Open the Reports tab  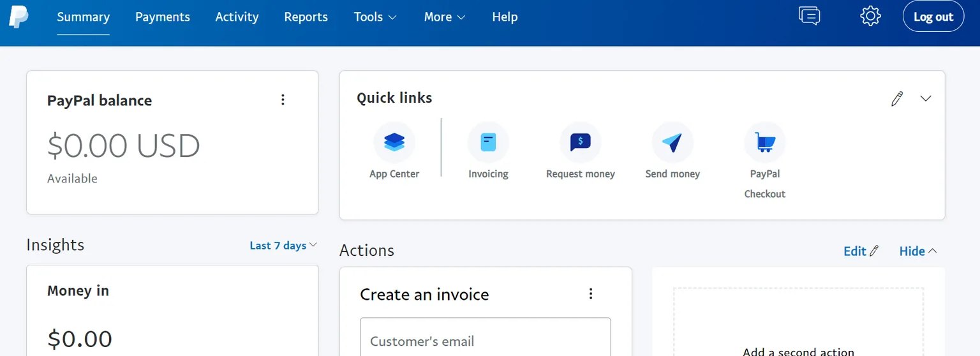tap(306, 17)
